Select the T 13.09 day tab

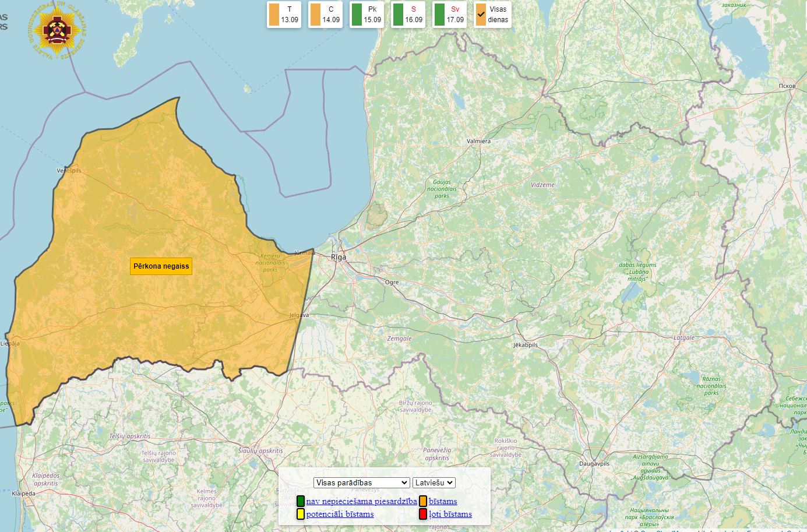pos(284,15)
